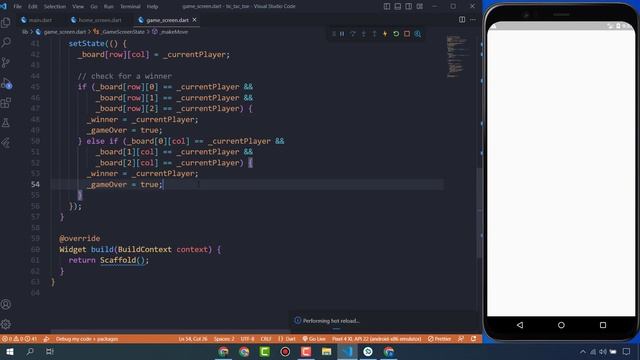Open the Selection menu
This screenshot has height=360, width=640.
coord(55,7)
